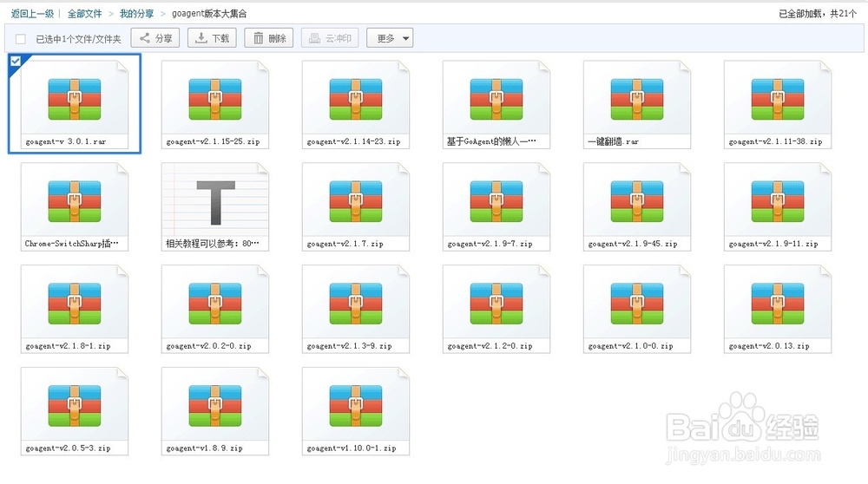This screenshot has height=484, width=868.
Task: Select the goagent-v2.1.3-9.zip archive icon
Action: click(x=355, y=304)
